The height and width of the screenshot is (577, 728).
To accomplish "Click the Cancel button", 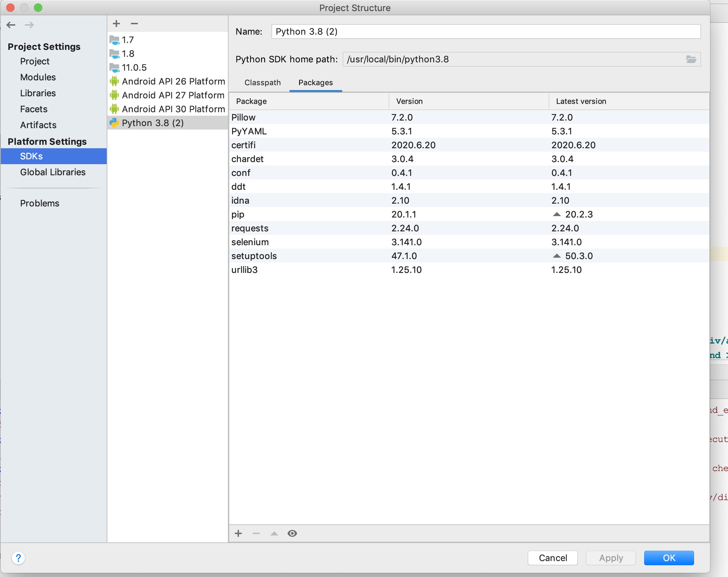I will tap(553, 558).
